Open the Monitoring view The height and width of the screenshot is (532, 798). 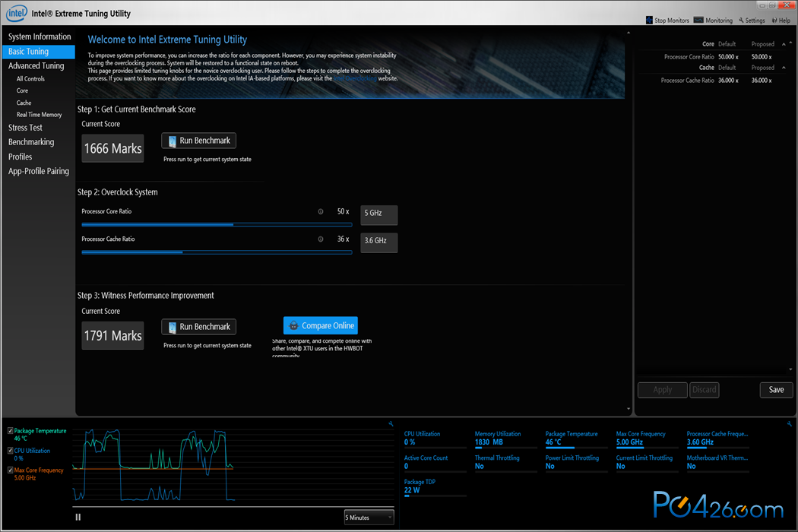713,21
